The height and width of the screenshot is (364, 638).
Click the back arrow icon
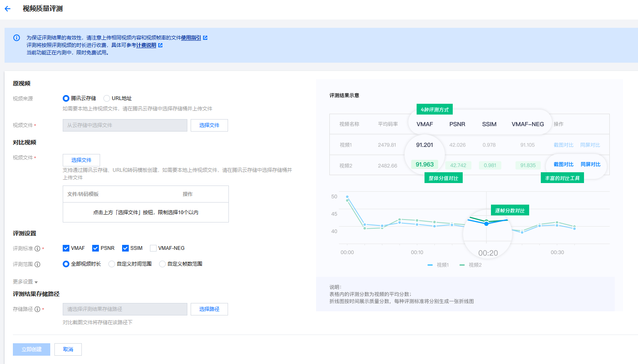pyautogui.click(x=7, y=9)
